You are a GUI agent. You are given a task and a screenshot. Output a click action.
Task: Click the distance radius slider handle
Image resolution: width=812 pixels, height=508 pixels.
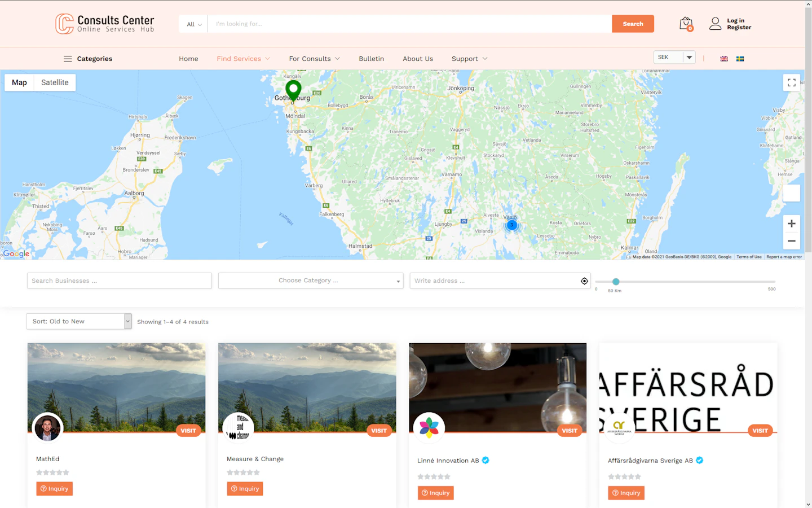point(616,282)
